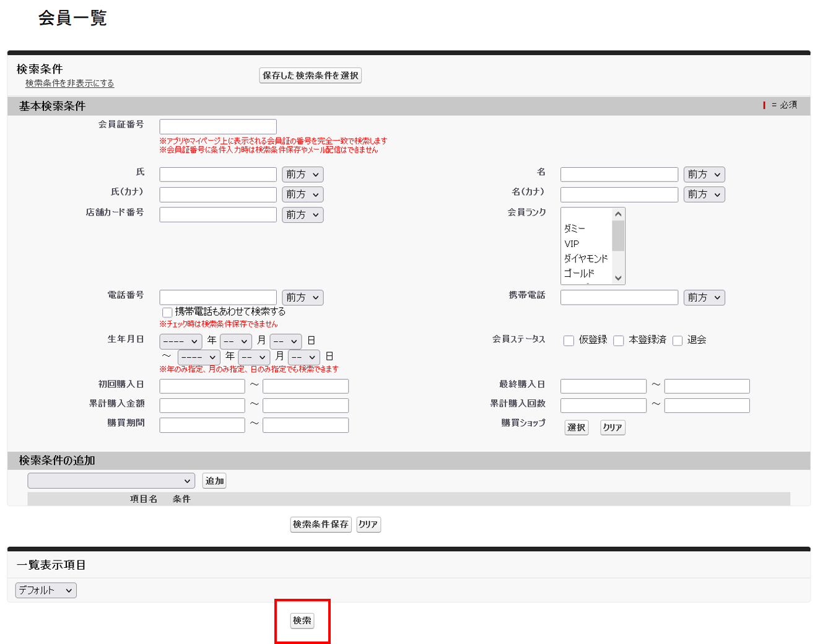This screenshot has height=644, width=815.
Task: Click the 会員証番号 input field
Action: (217, 126)
